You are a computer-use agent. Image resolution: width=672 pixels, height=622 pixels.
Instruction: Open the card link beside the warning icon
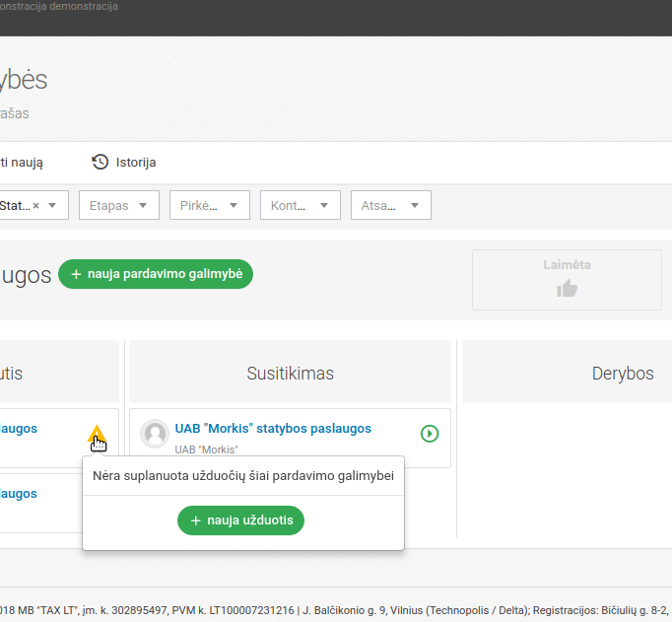point(19,429)
